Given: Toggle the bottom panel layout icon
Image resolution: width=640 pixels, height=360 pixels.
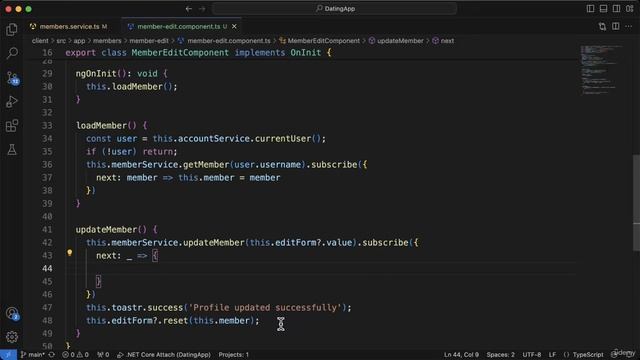Looking at the screenshot, I should (x=603, y=9).
